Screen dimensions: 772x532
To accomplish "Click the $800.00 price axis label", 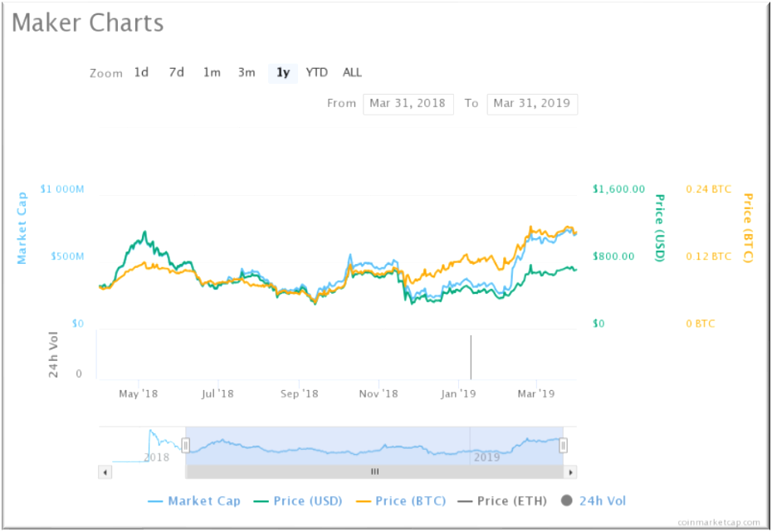I will 613,256.
